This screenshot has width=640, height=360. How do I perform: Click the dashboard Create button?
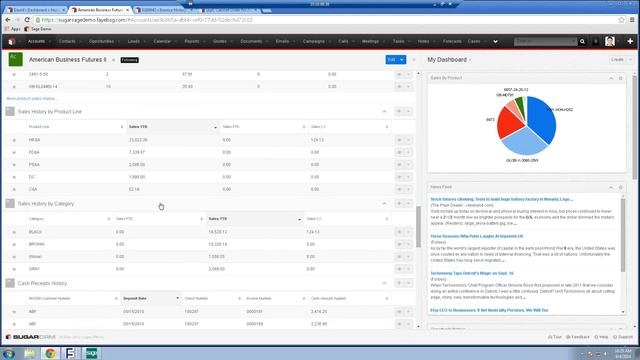pyautogui.click(x=617, y=60)
